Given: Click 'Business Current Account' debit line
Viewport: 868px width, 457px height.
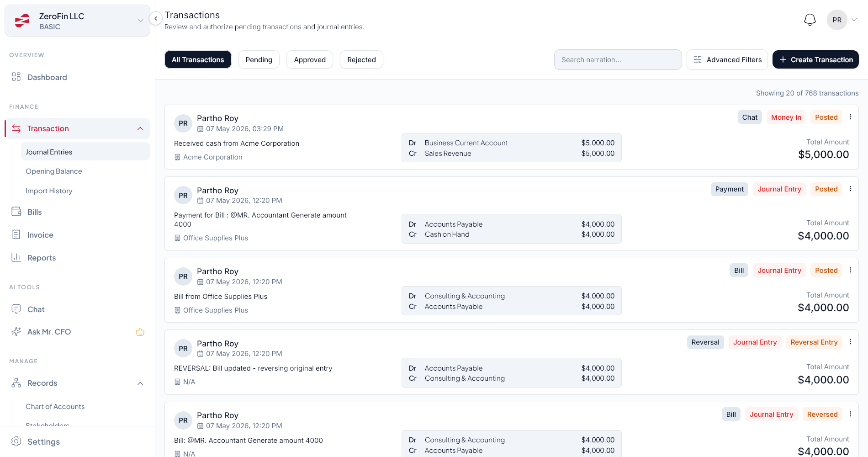Looking at the screenshot, I should pos(512,143).
